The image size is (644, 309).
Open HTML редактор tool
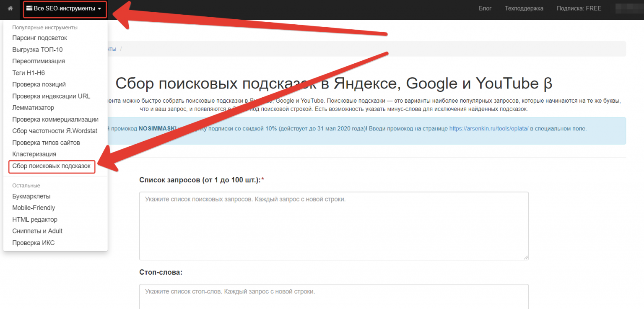click(35, 220)
